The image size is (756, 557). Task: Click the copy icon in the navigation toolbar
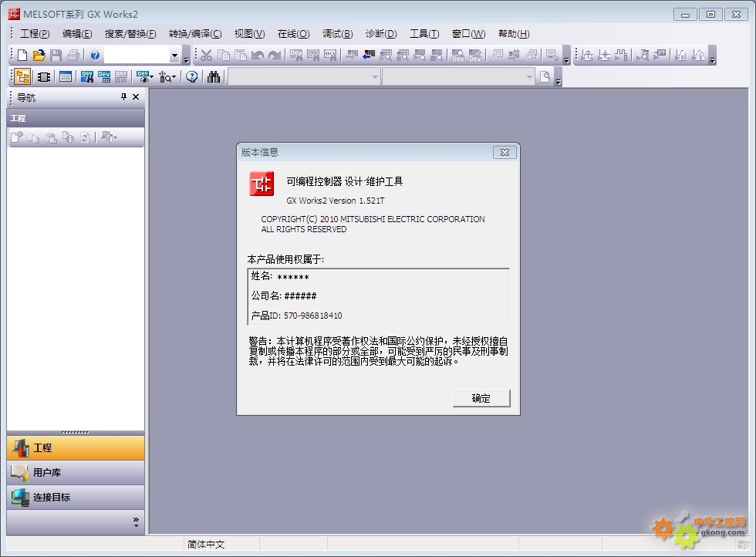[33, 137]
